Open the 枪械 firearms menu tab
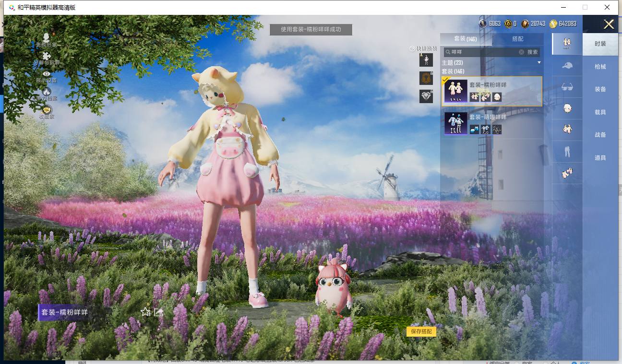This screenshot has height=364, width=622. click(600, 67)
